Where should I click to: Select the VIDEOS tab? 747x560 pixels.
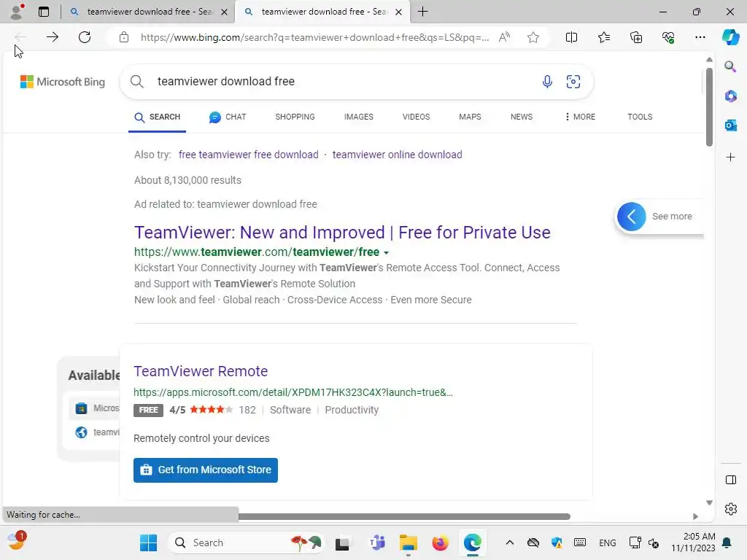point(416,117)
